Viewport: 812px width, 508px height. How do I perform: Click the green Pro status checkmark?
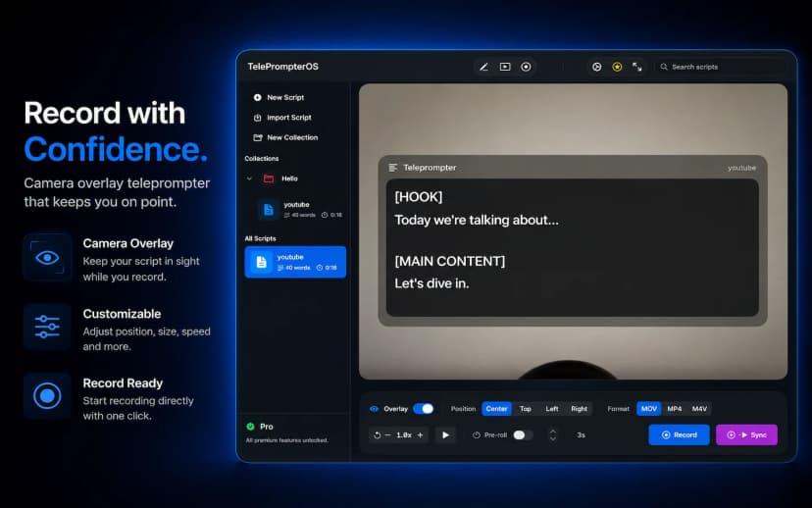click(x=251, y=427)
